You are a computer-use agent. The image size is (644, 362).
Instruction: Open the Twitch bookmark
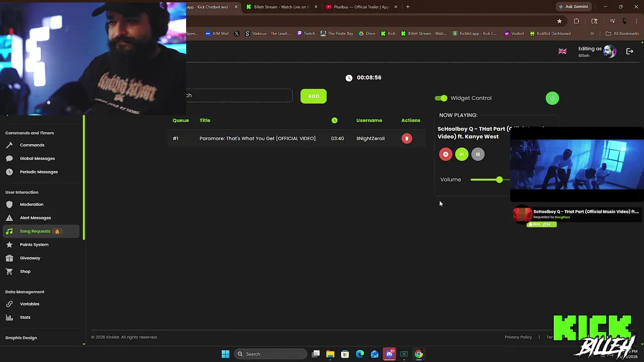click(306, 34)
